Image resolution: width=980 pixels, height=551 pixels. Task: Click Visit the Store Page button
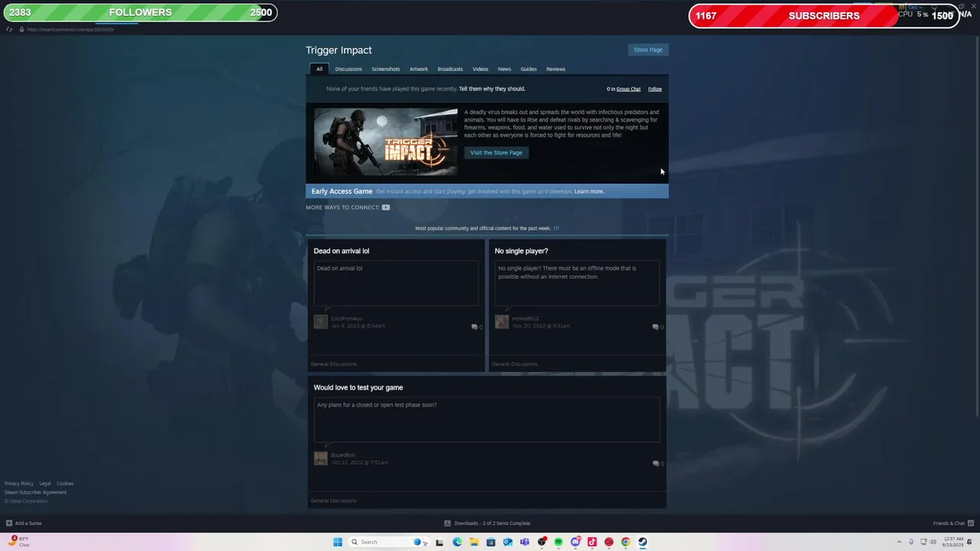pyautogui.click(x=496, y=152)
